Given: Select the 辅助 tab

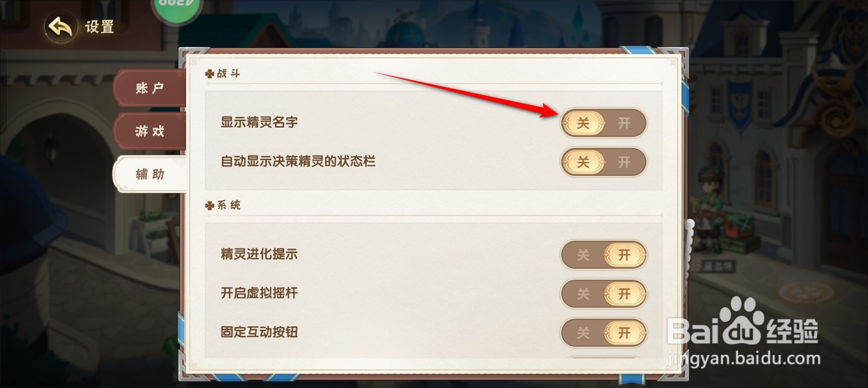Looking at the screenshot, I should click(150, 174).
